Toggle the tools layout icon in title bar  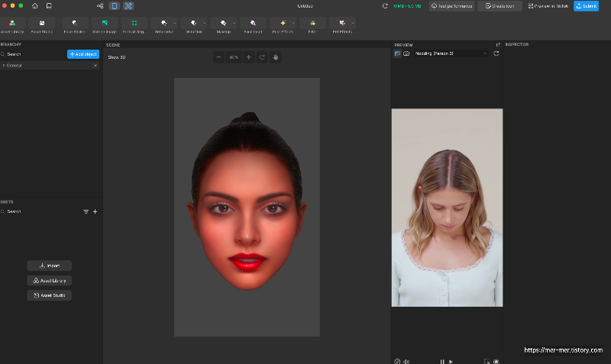click(x=128, y=6)
